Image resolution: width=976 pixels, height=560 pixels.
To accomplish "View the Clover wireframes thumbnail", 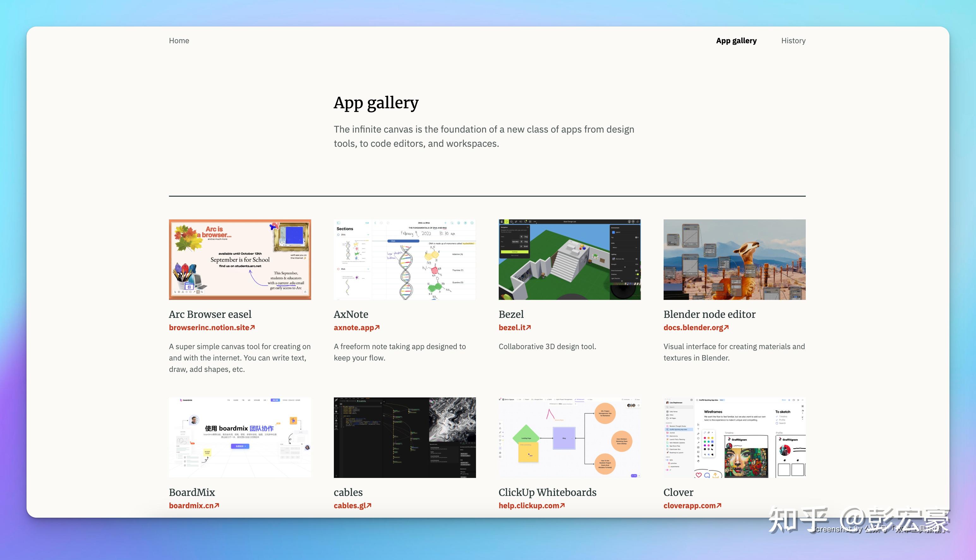I will [x=734, y=438].
